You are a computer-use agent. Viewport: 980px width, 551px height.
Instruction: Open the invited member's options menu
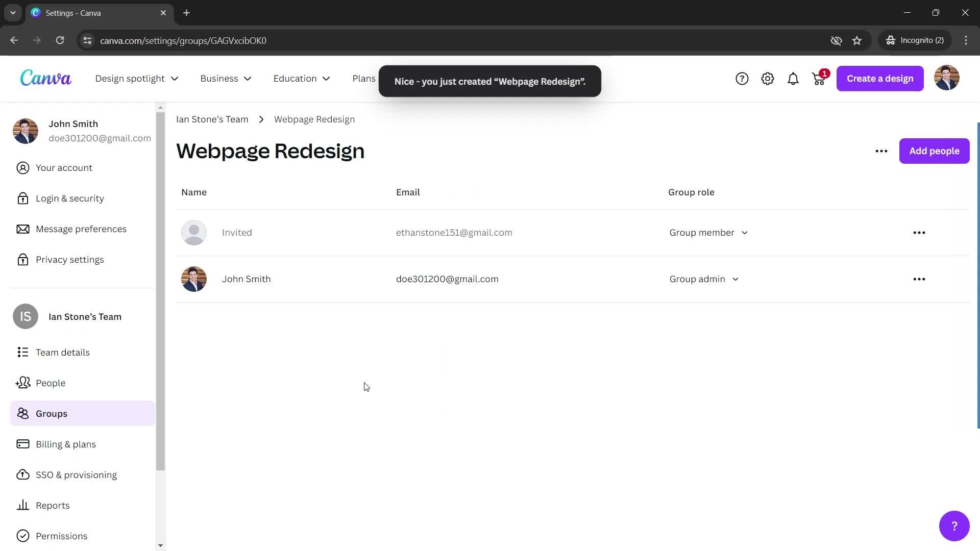(x=919, y=232)
